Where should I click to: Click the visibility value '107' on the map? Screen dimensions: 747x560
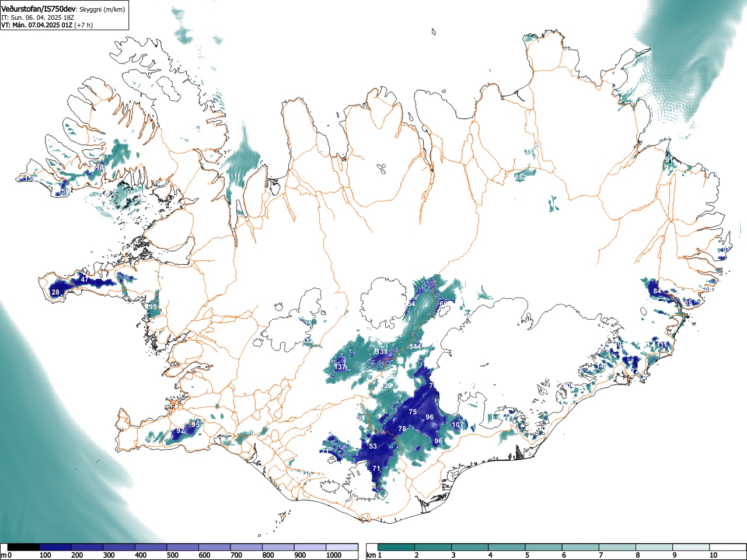[457, 425]
